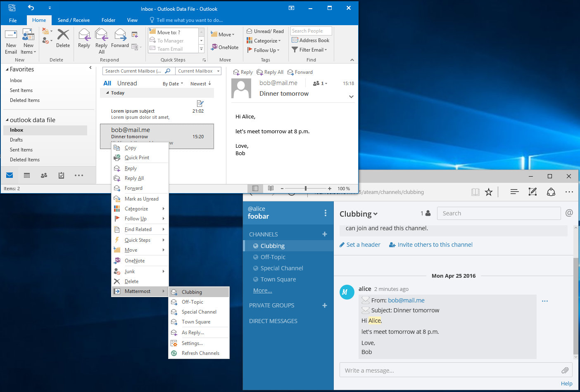Choose Copy from the context menu

click(140, 148)
